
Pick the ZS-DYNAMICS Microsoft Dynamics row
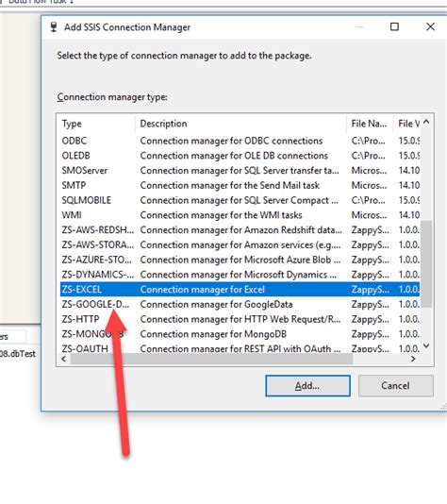click(240, 275)
